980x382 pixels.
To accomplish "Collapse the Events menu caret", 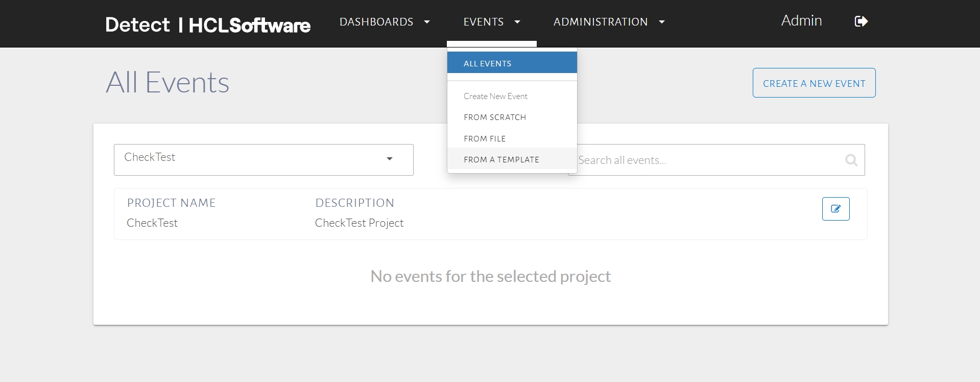I will click(x=517, y=22).
